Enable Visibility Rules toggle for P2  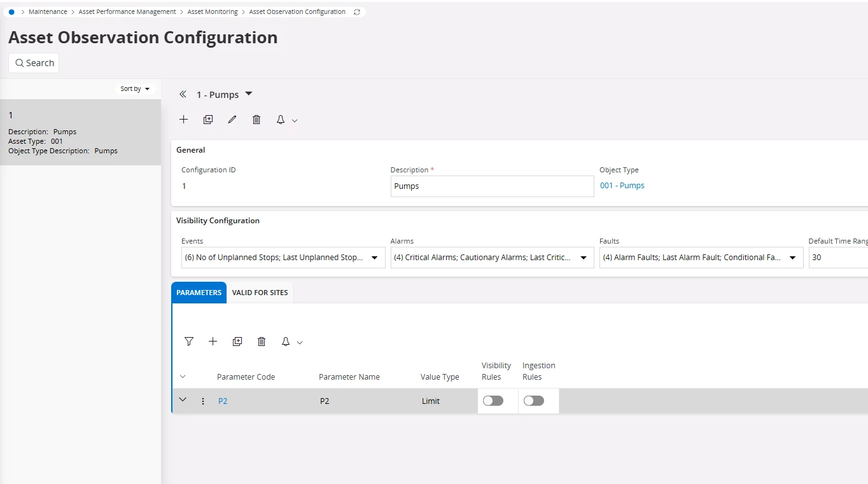point(493,401)
